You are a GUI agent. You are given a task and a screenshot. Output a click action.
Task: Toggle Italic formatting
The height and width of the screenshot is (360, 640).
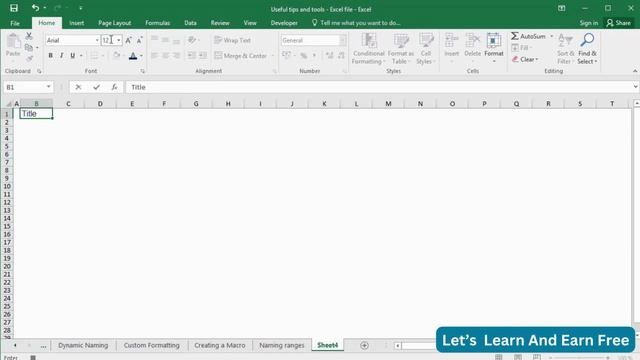click(62, 56)
